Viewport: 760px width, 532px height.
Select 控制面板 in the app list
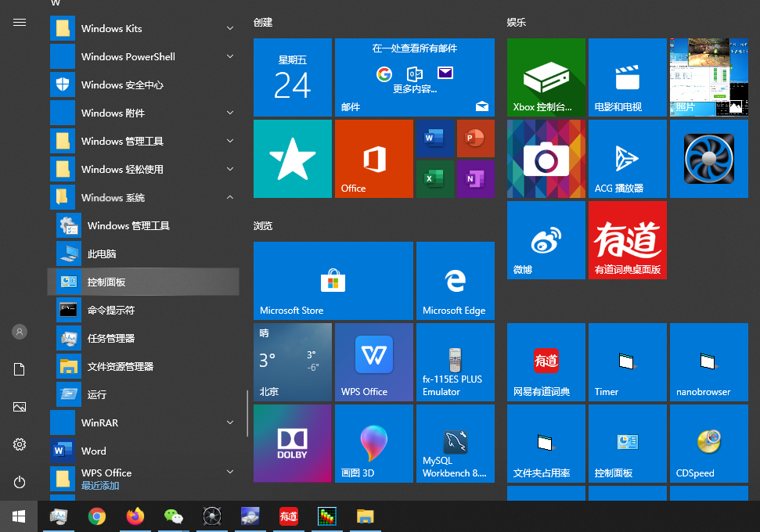click(x=143, y=282)
